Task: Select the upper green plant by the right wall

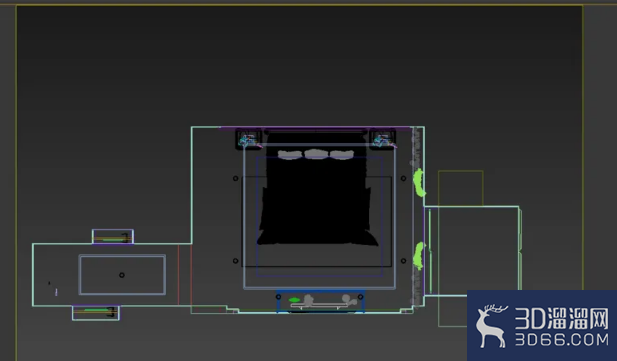Action: (x=419, y=183)
